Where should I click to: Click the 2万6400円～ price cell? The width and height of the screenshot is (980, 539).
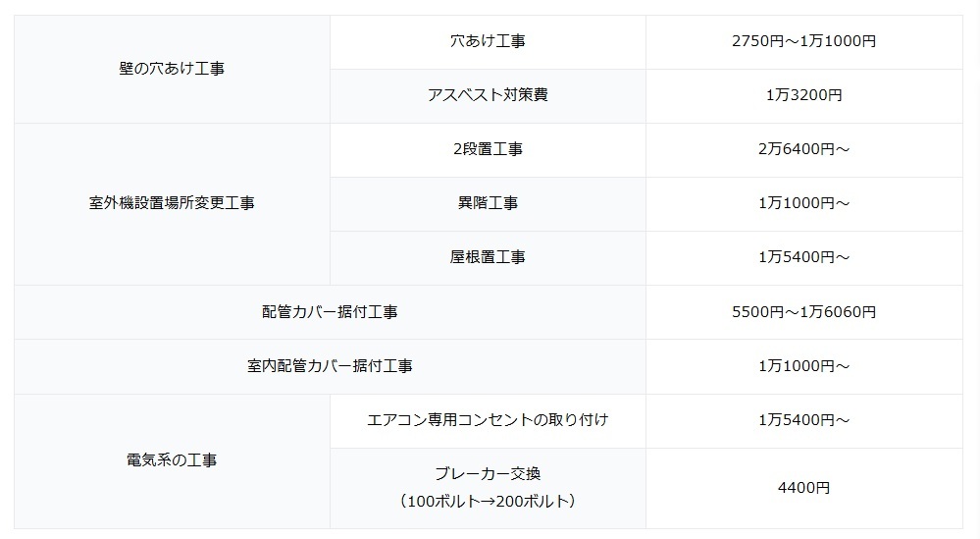click(x=804, y=150)
